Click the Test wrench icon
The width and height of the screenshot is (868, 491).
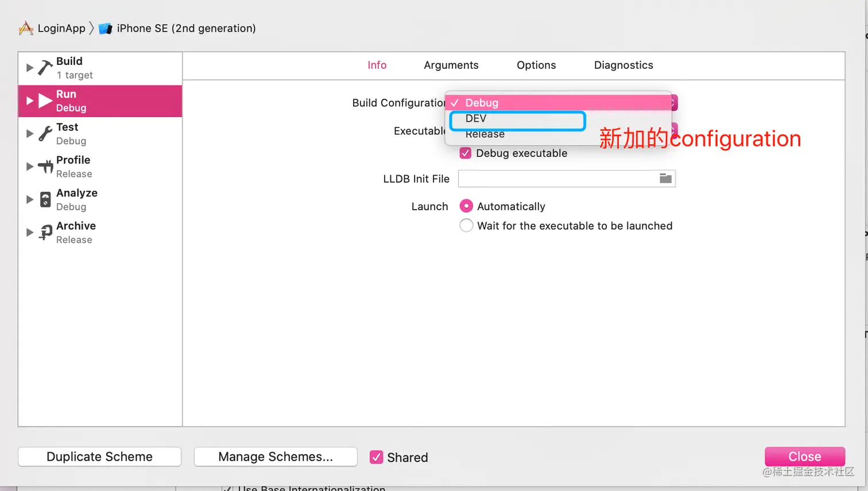pos(45,134)
